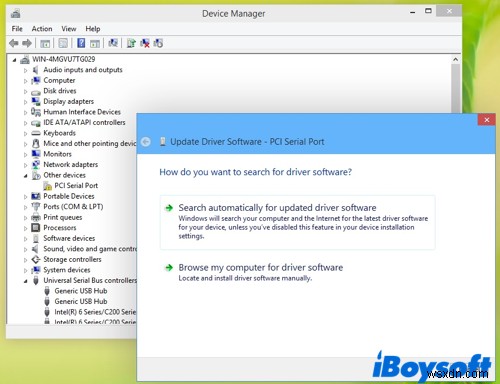This screenshot has height=384, width=500.
Task: Click the scroll up arrow in device tree
Action: point(456,60)
